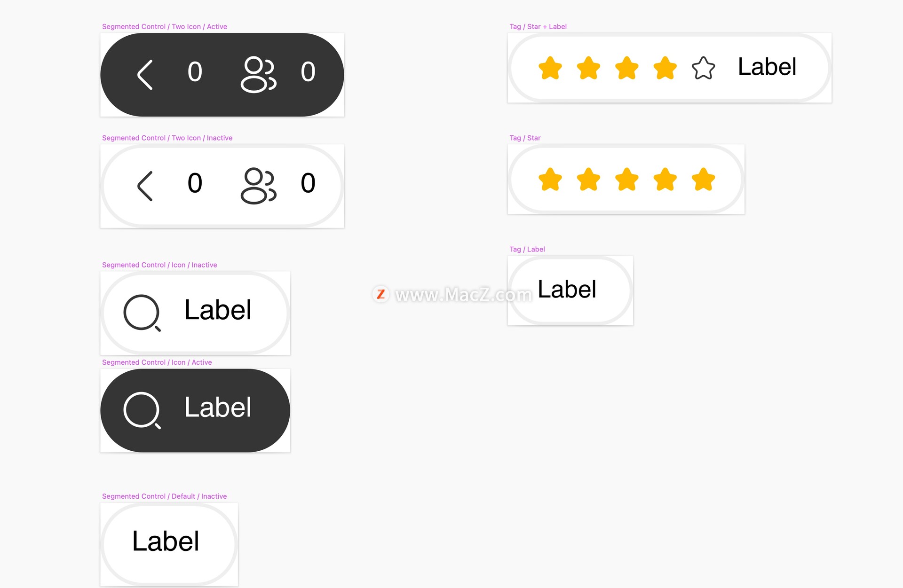903x588 pixels.
Task: Click the third star in the Tag / Star component
Action: coord(626,179)
